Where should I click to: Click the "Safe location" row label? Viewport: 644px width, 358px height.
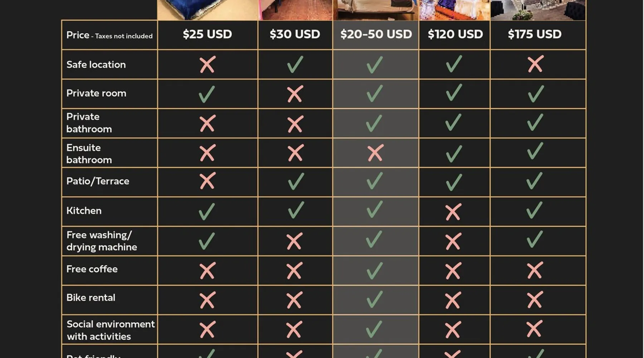[x=96, y=65]
